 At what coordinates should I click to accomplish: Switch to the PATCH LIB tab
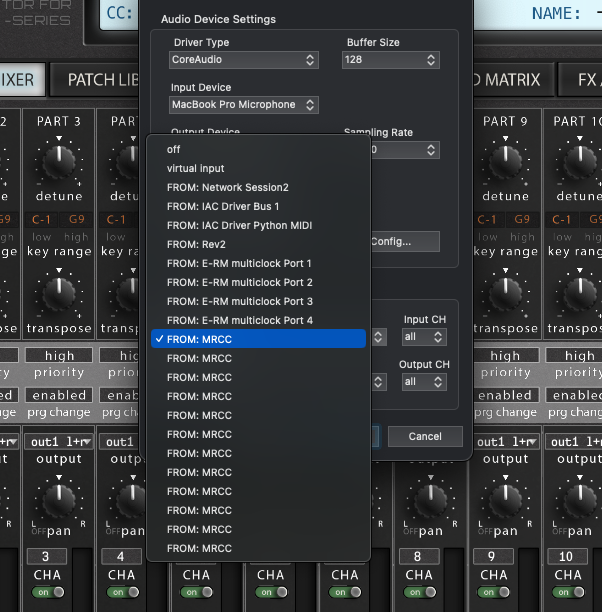click(102, 80)
